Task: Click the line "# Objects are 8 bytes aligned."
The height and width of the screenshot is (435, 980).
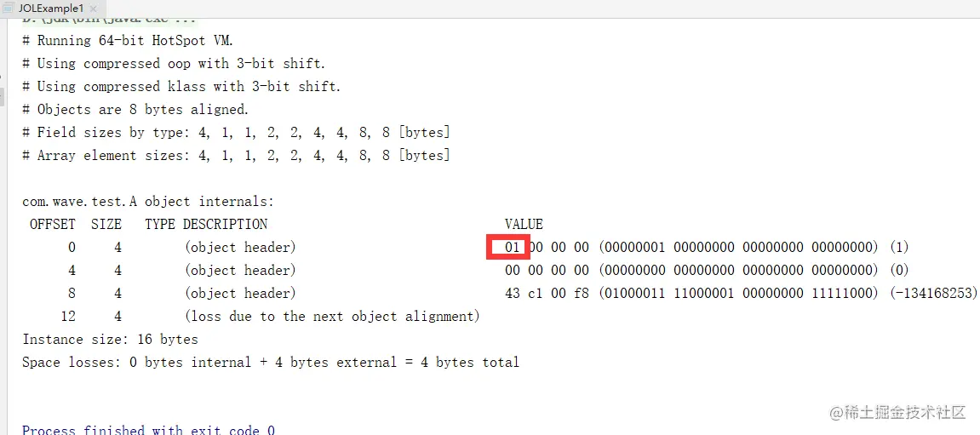Action: click(135, 110)
